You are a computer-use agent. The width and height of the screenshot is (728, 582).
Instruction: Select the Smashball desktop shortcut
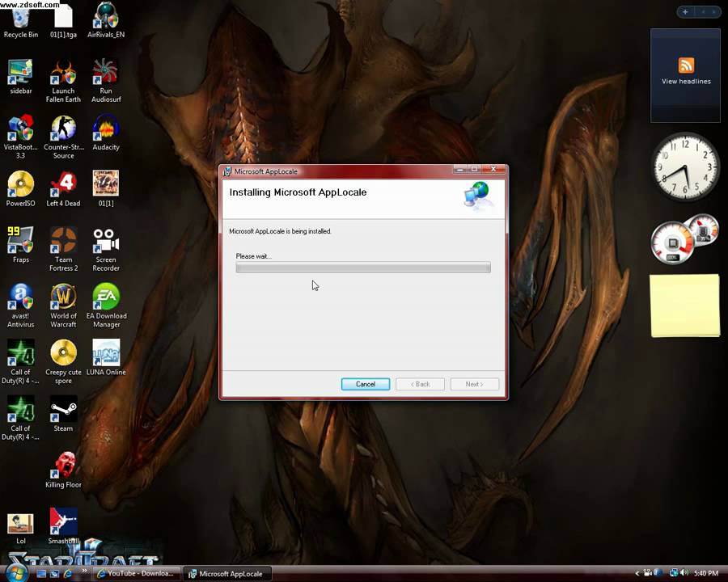click(x=64, y=527)
